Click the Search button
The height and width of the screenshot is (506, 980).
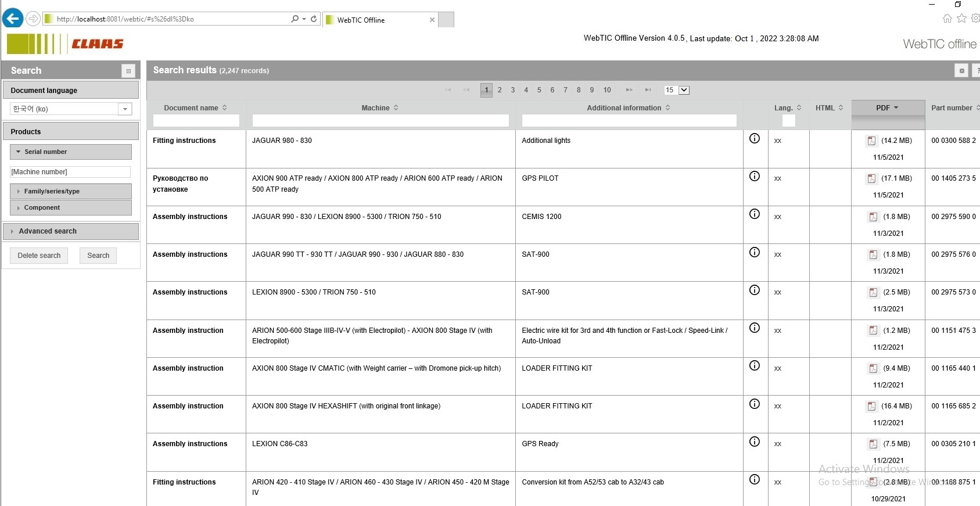click(x=98, y=256)
